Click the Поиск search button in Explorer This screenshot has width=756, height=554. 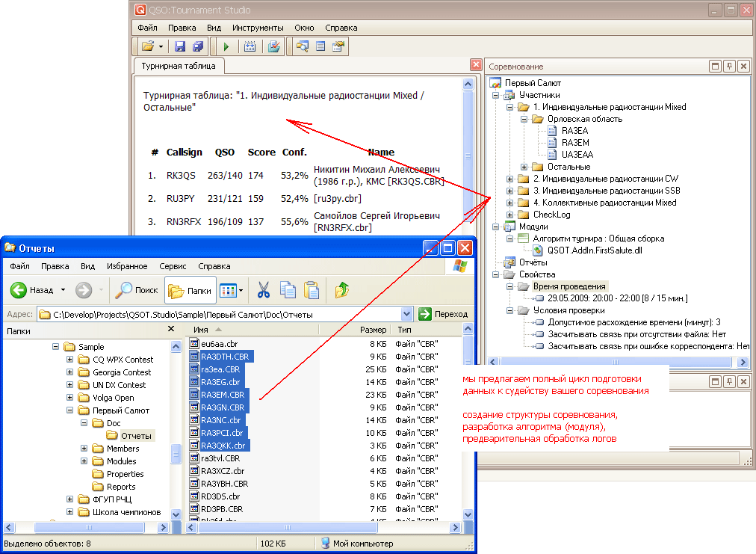click(137, 290)
